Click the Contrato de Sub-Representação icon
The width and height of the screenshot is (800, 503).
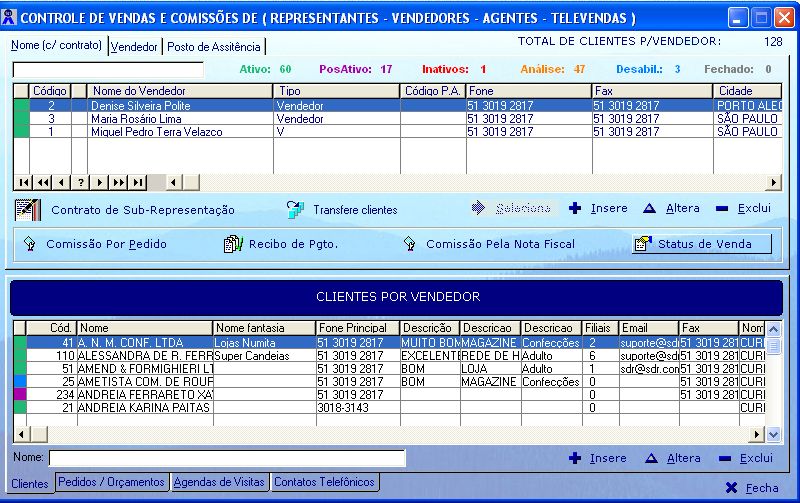29,210
